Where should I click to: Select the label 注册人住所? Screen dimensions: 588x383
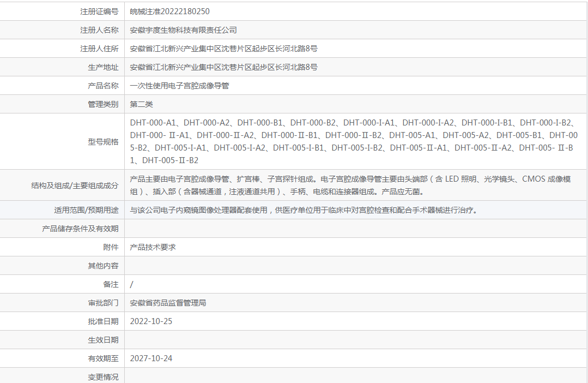coord(99,49)
